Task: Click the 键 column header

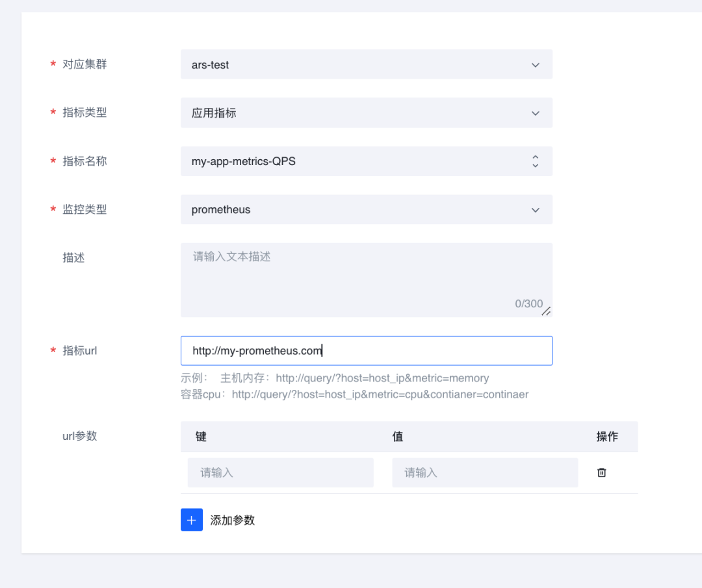Action: click(201, 437)
